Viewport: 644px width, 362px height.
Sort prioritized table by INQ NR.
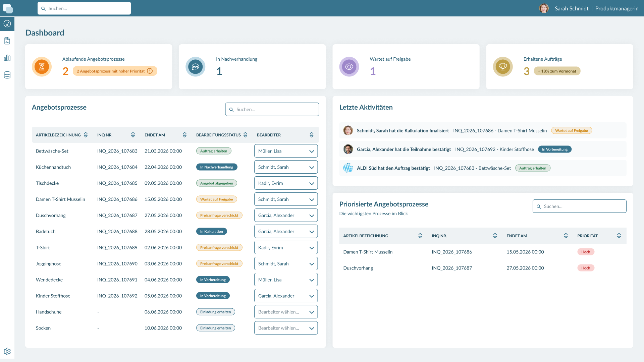pos(495,236)
